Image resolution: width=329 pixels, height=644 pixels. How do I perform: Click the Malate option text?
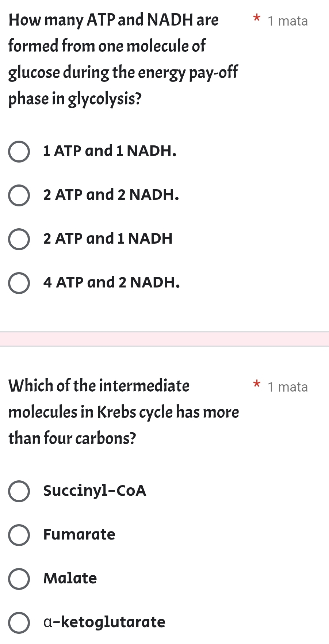(x=69, y=578)
